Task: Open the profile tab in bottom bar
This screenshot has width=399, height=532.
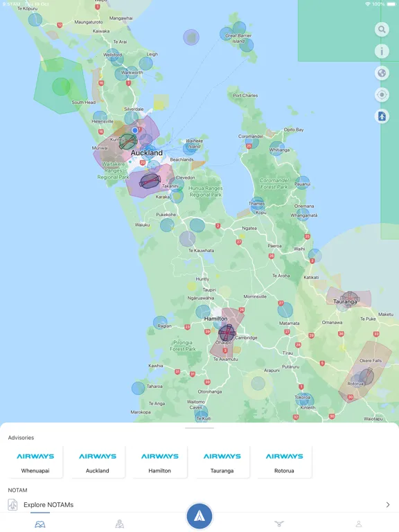Action: pos(359,524)
